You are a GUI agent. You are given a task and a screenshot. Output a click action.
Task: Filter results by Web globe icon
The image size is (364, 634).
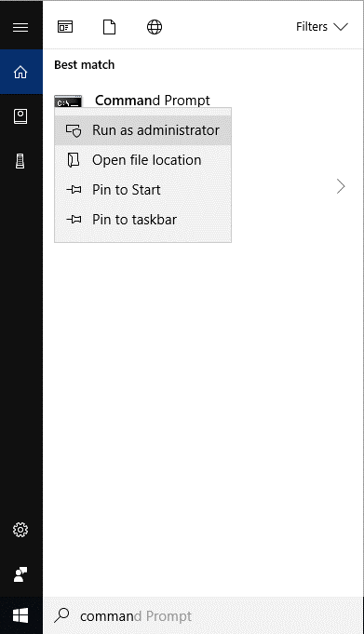pyautogui.click(x=155, y=27)
